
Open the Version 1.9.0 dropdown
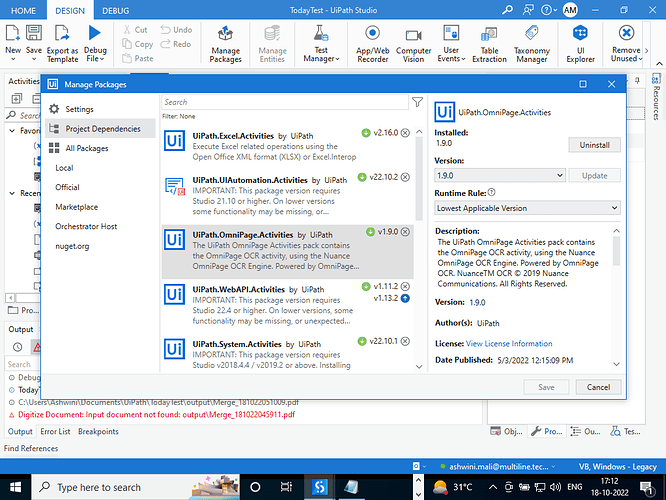[500, 175]
